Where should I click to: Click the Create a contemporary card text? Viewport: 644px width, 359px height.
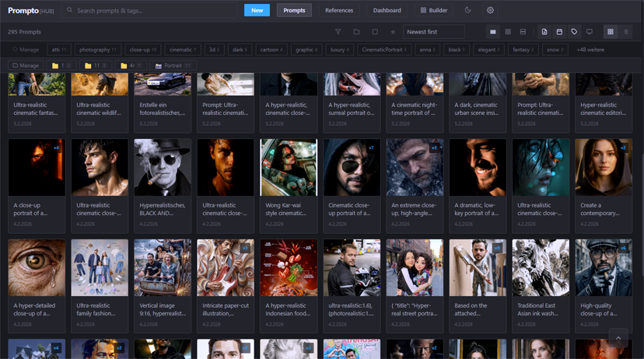[600, 209]
